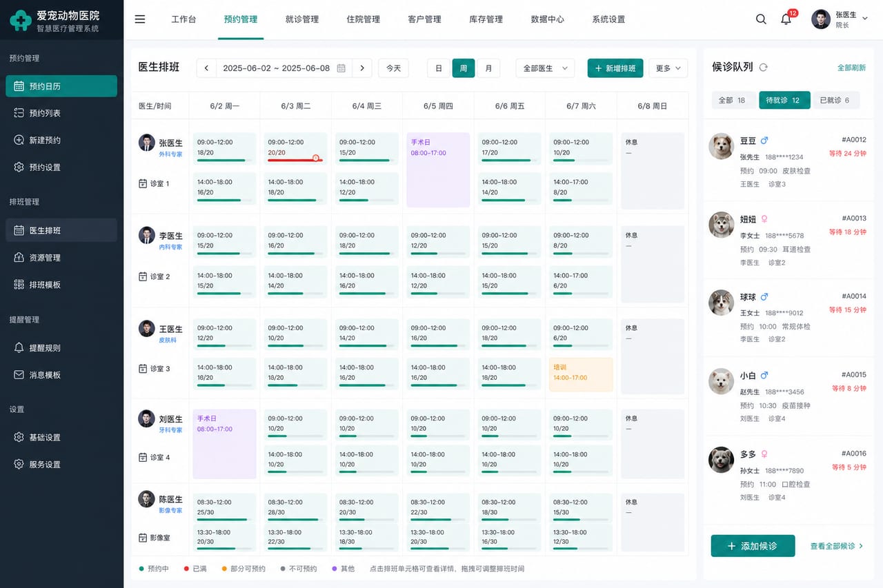Click the 基础设置 gear icon
Viewport: 883px width, 588px height.
coord(19,437)
